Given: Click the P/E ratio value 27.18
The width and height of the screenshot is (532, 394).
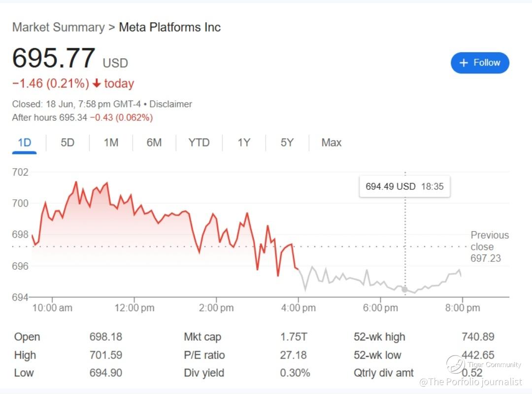Looking at the screenshot, I should click(x=293, y=355).
